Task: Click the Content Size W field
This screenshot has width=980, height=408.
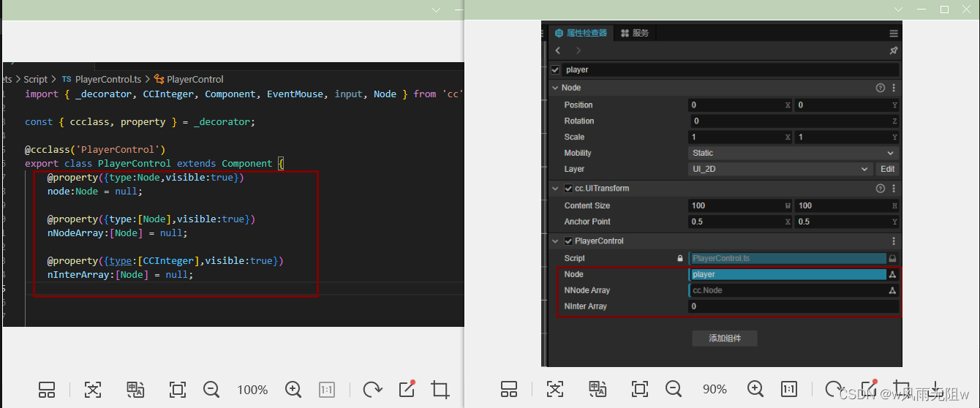Action: (741, 205)
